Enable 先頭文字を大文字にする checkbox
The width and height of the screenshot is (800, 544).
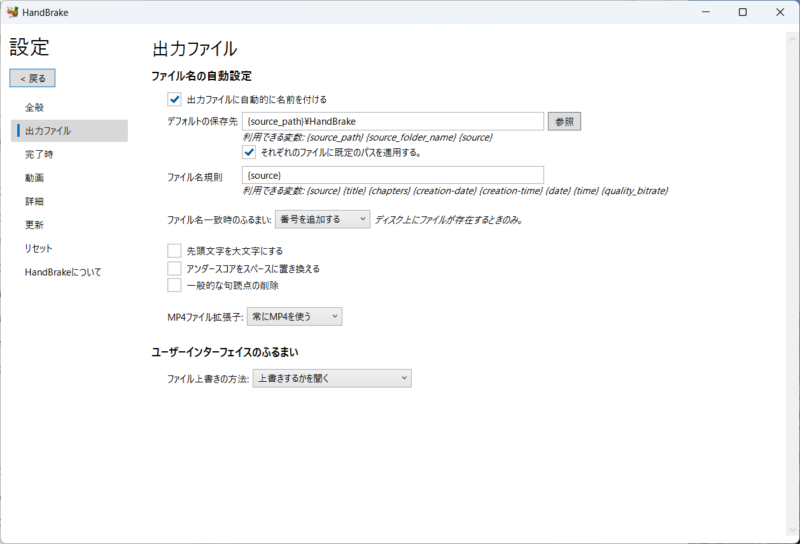(x=174, y=251)
